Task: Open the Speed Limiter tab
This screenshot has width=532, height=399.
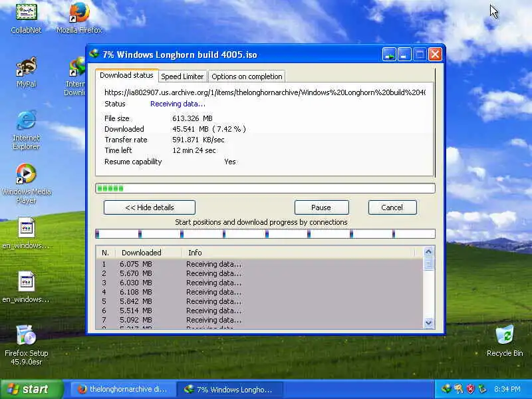Action: (182, 76)
